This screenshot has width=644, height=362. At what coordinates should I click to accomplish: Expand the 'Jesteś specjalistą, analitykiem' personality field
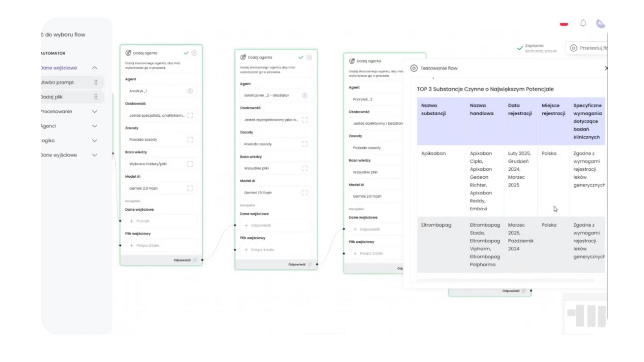pyautogui.click(x=190, y=115)
